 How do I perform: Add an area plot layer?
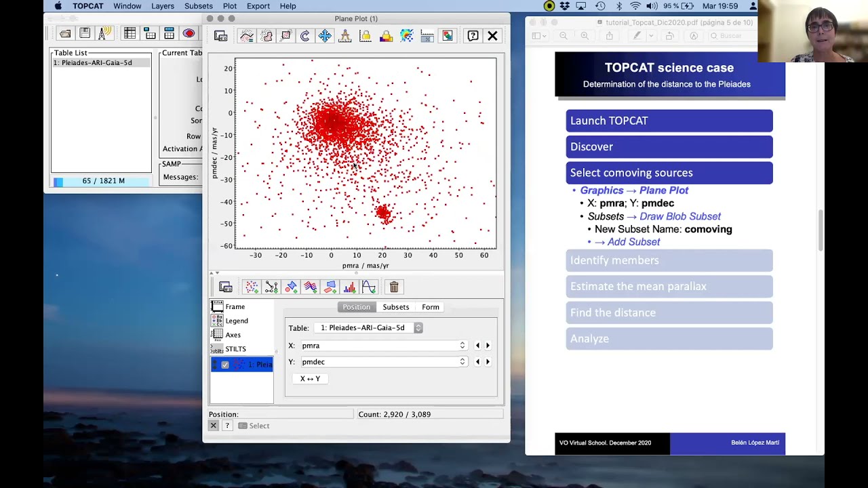(x=330, y=287)
